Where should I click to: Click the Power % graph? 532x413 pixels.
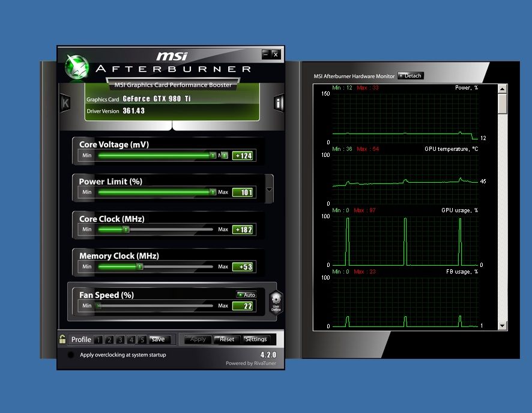point(405,117)
